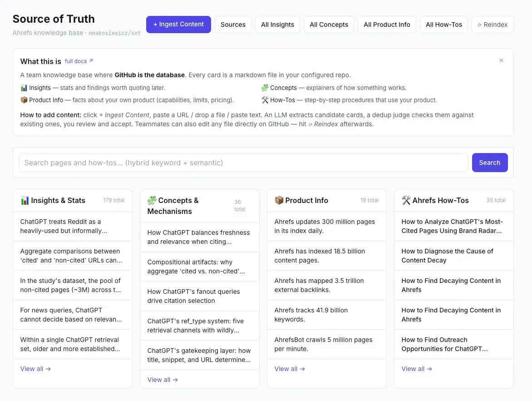Open 'Ahrefs updates 300 million pages' card
The width and height of the screenshot is (532, 401).
tap(327, 226)
